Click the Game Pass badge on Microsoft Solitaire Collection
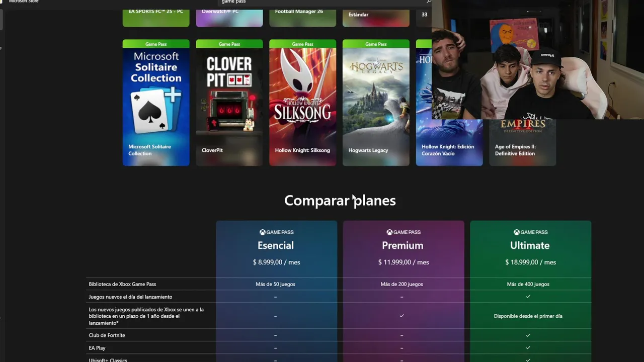This screenshot has width=644, height=362. coord(156,44)
